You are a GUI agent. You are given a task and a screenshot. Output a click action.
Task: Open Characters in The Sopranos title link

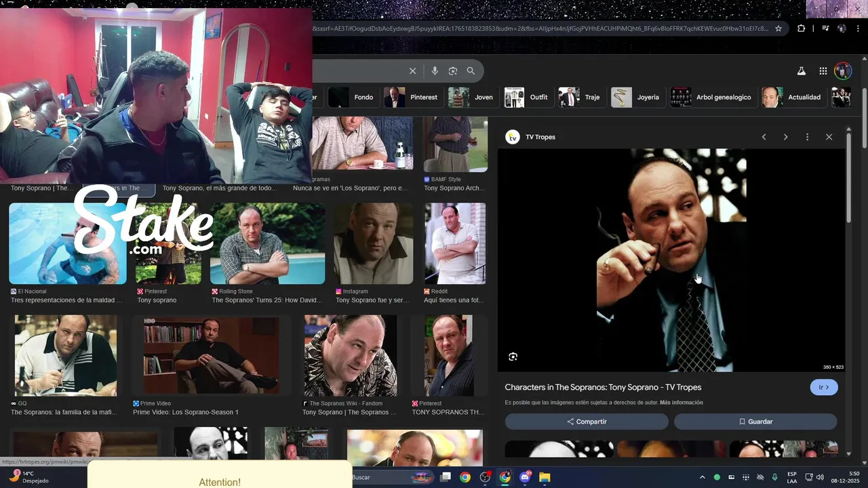(603, 387)
